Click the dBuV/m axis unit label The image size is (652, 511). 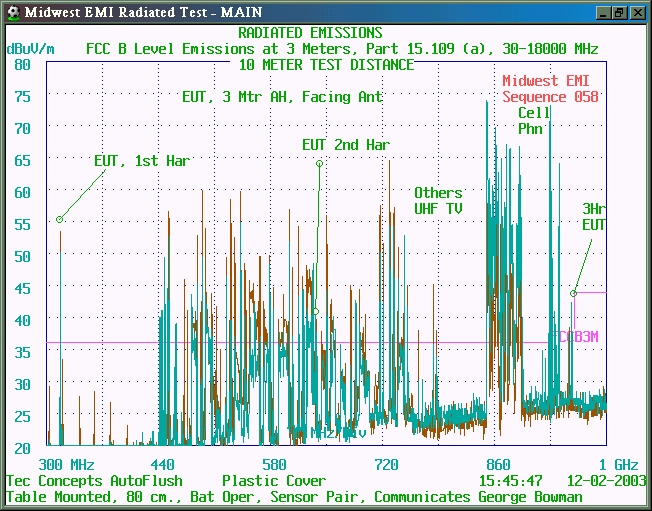tap(30, 48)
